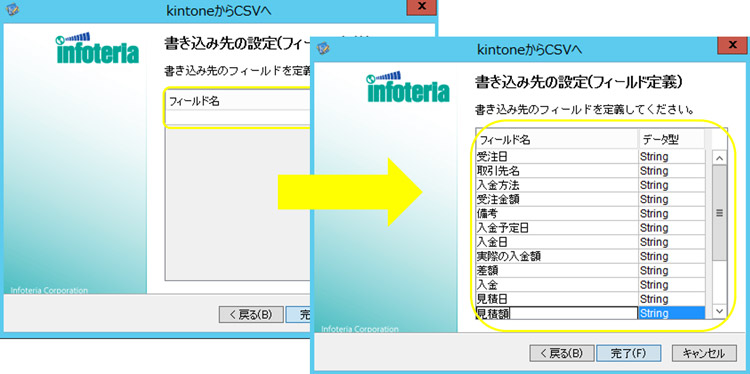Viewport: 750px width, 374px height.
Task: Select the 取引先名 field name cell
Action: [x=557, y=171]
